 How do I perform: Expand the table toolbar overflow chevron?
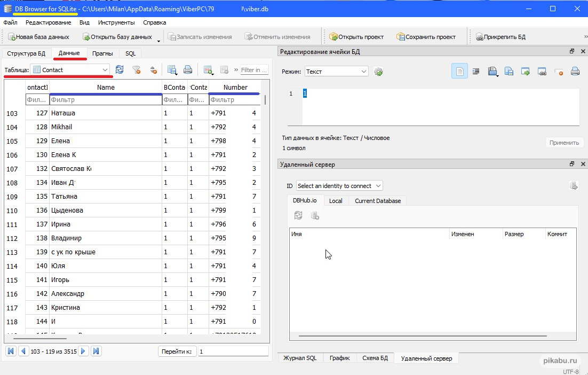coord(236,70)
